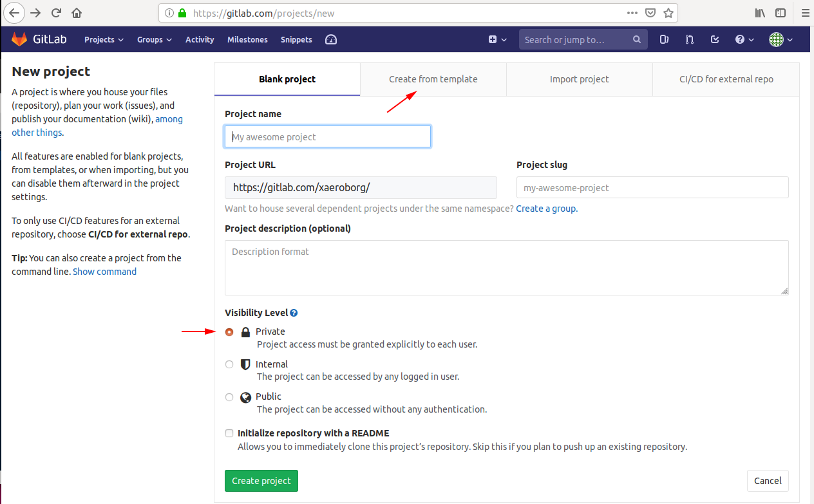Enable Initialize repository with a README
Screen dimensions: 814x504
click(229, 433)
